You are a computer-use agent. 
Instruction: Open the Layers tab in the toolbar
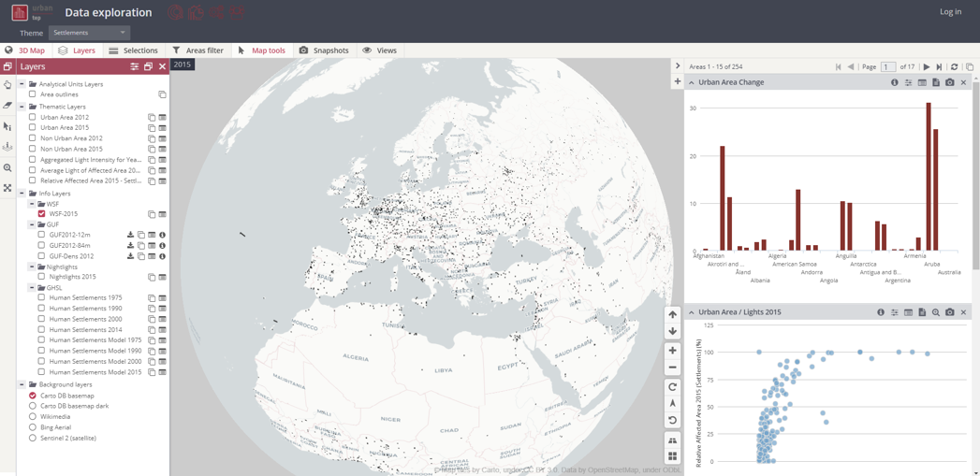coord(76,50)
